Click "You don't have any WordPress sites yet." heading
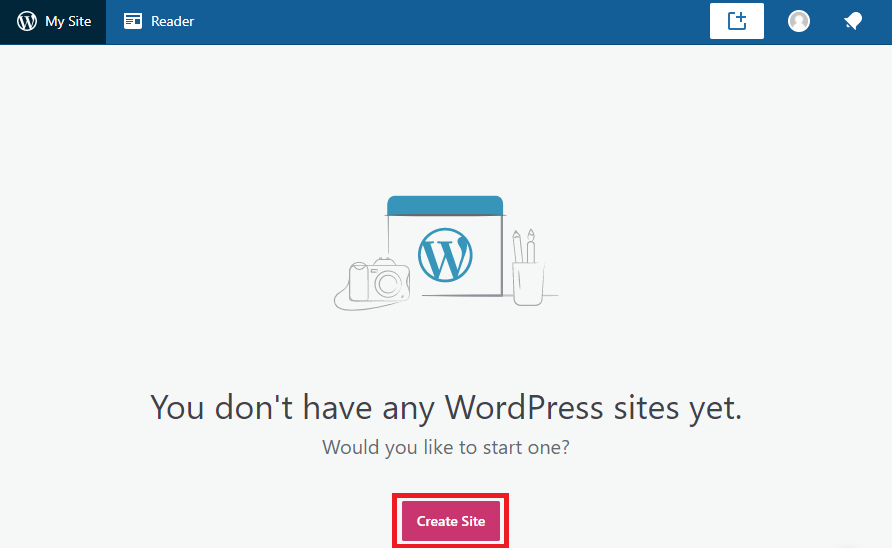 (x=446, y=408)
